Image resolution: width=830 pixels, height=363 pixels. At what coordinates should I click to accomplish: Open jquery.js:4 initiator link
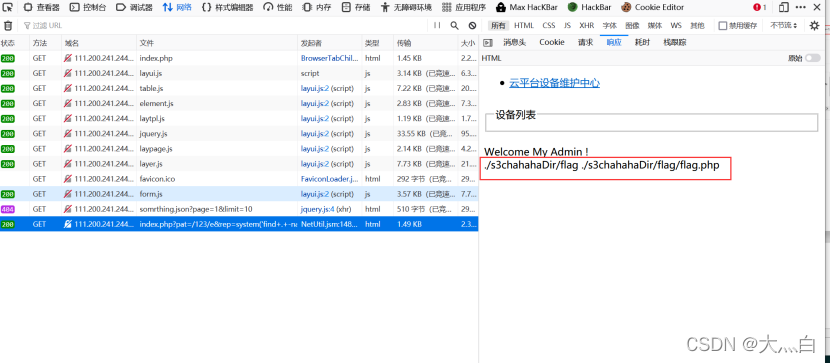(x=317, y=209)
